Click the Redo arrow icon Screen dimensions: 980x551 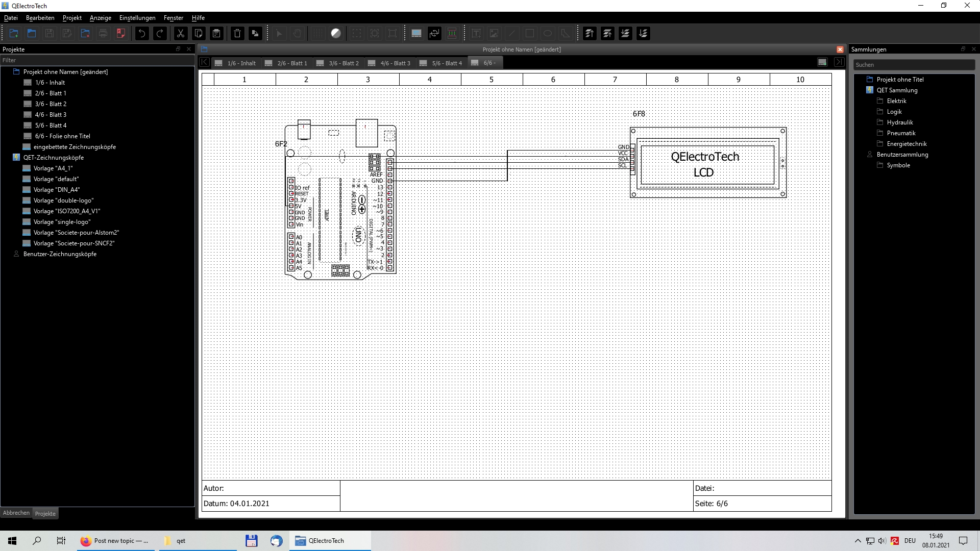point(160,34)
